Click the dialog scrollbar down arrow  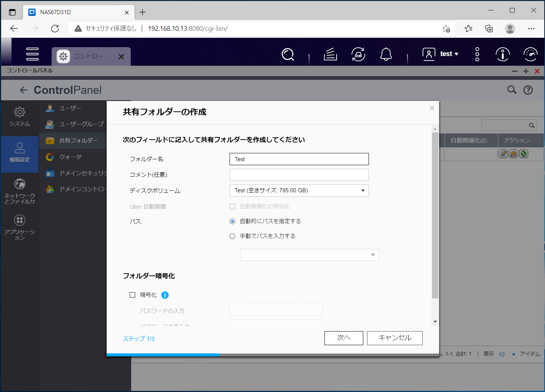pyautogui.click(x=435, y=322)
